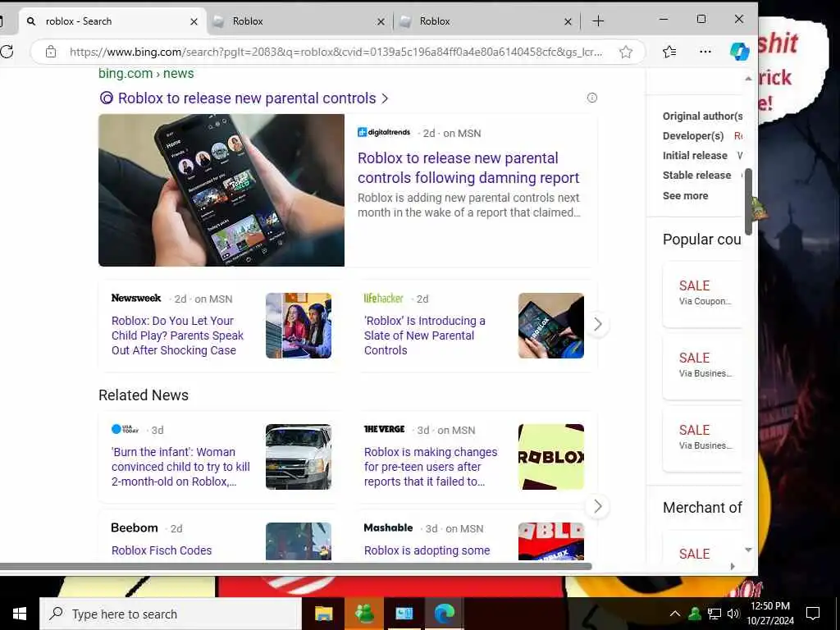The image size is (840, 630).
Task: Advance Related News carousel with right arrow
Action: point(598,506)
